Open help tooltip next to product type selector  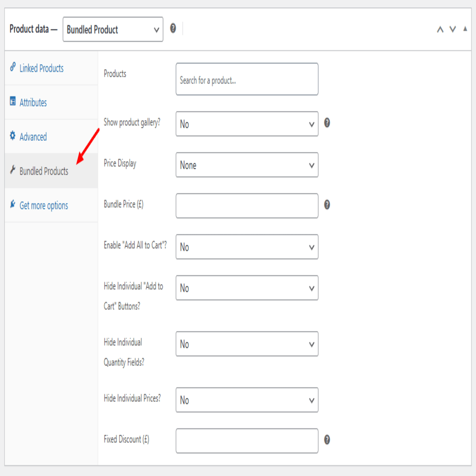point(173,28)
